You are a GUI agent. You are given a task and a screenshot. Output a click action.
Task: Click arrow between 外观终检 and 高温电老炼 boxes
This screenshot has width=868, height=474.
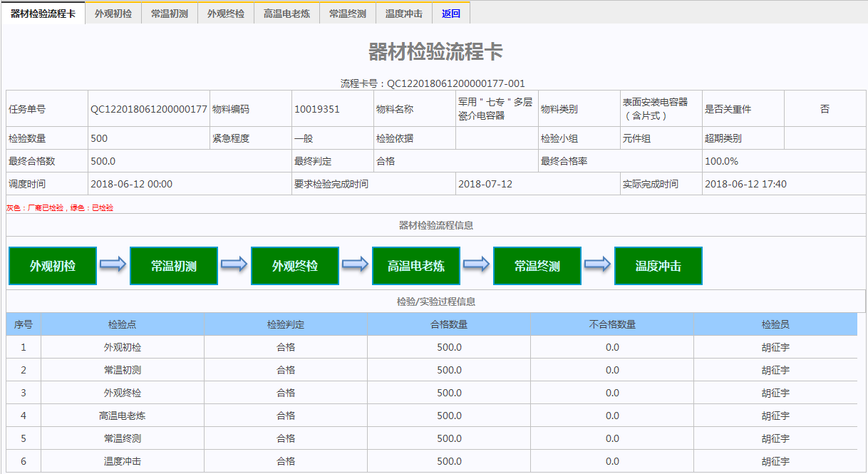click(356, 265)
